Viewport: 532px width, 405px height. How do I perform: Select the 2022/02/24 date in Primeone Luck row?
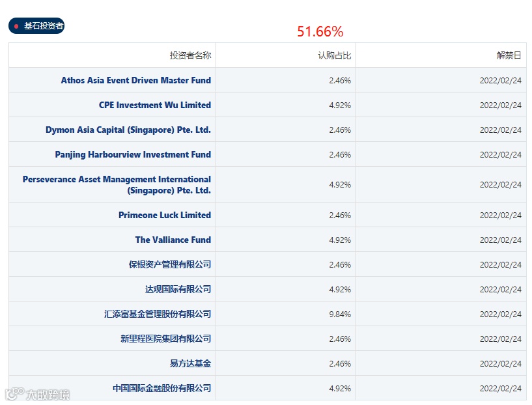[501, 216]
